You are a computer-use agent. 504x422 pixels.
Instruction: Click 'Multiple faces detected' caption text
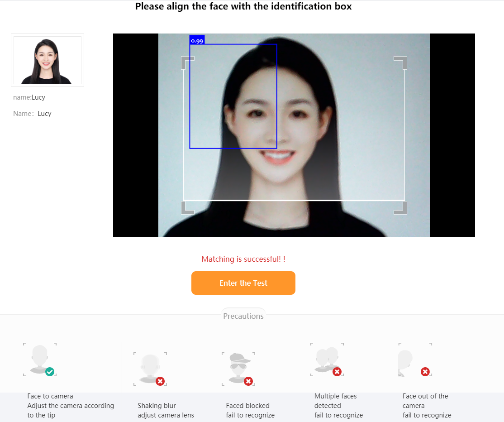(336, 401)
